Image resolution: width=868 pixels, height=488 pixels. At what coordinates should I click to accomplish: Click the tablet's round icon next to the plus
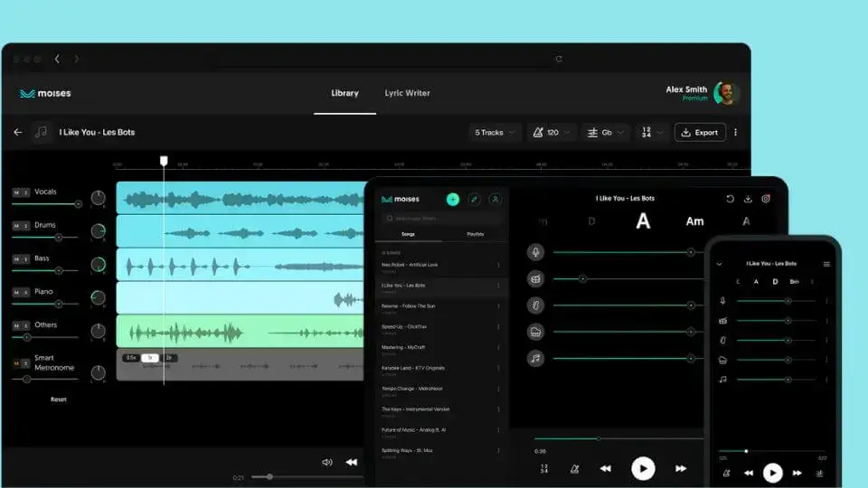[474, 199]
